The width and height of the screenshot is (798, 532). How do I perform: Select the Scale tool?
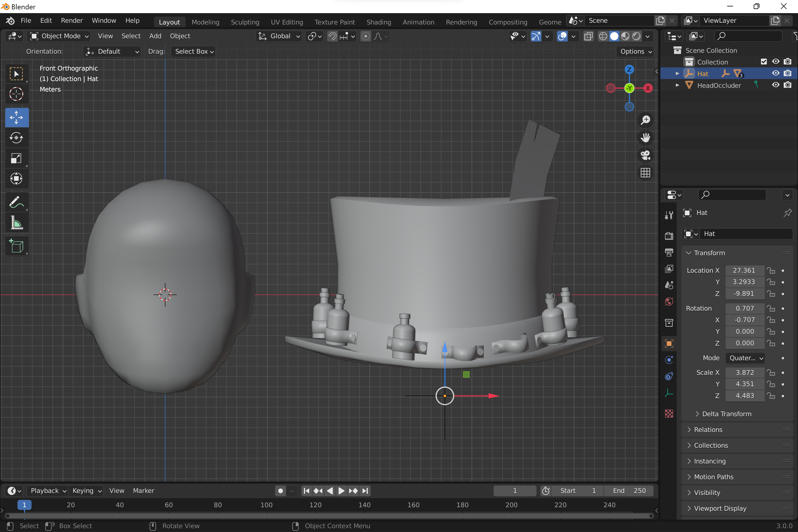point(16,158)
